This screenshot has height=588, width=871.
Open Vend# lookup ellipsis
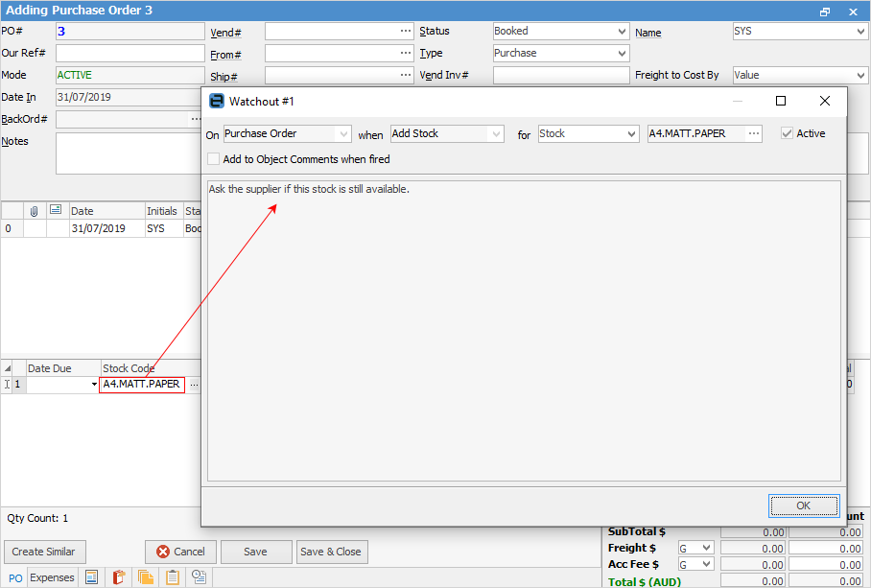[x=406, y=31]
